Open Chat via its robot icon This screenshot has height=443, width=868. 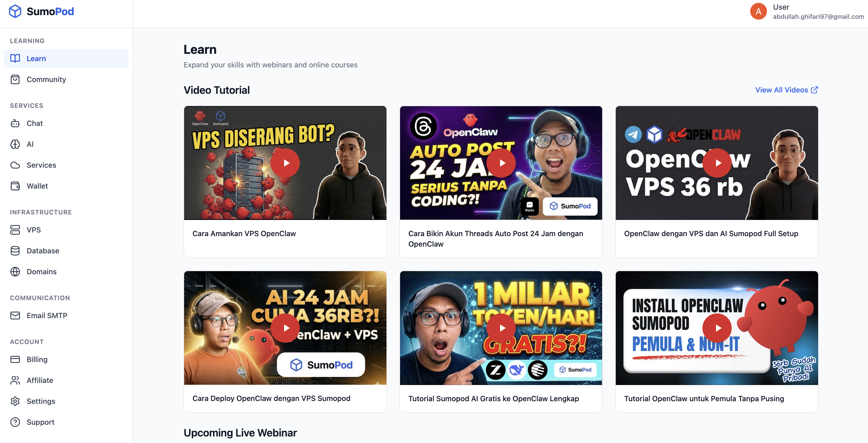coord(15,123)
